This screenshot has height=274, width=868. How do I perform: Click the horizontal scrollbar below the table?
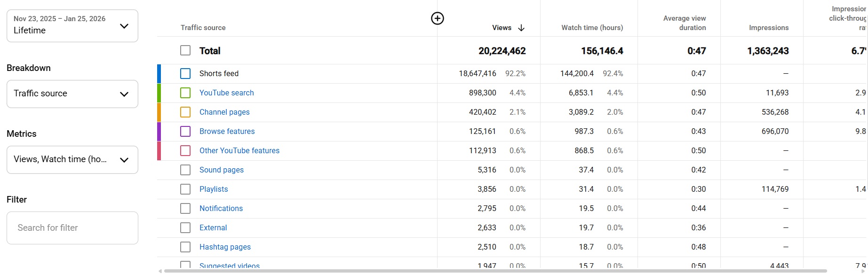pyautogui.click(x=494, y=271)
